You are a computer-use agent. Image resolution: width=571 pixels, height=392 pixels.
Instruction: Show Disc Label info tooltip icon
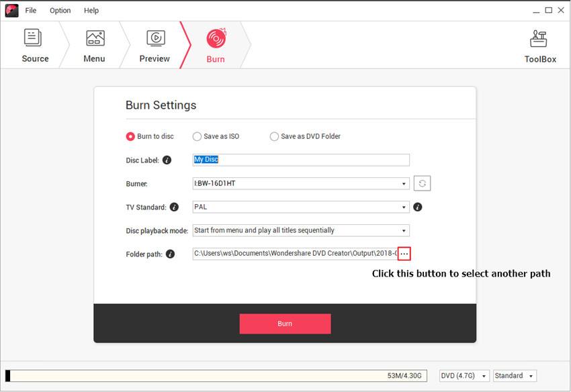coord(167,160)
